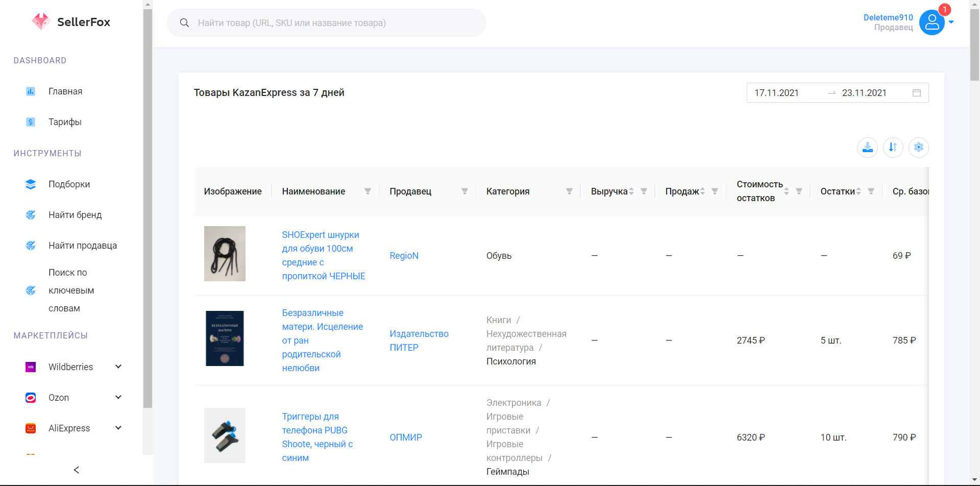
Task: Go to Главная page
Action: click(65, 91)
